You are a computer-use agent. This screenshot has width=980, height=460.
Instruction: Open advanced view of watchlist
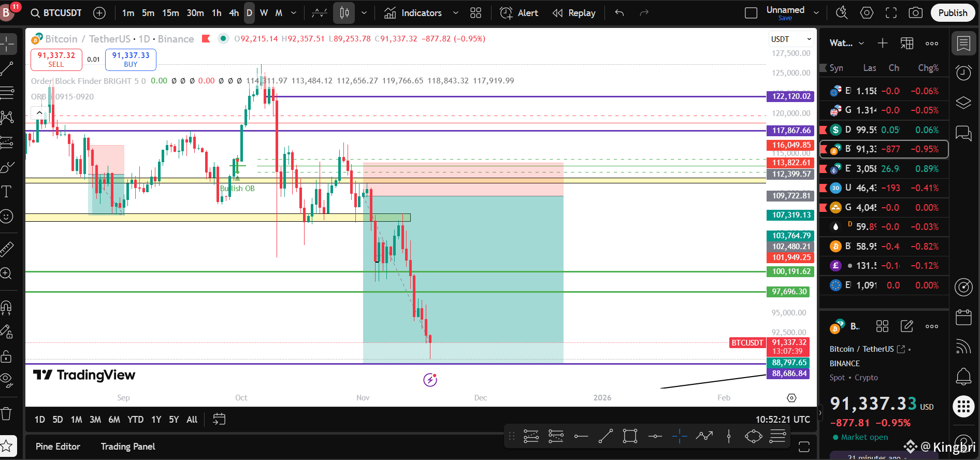(907, 44)
